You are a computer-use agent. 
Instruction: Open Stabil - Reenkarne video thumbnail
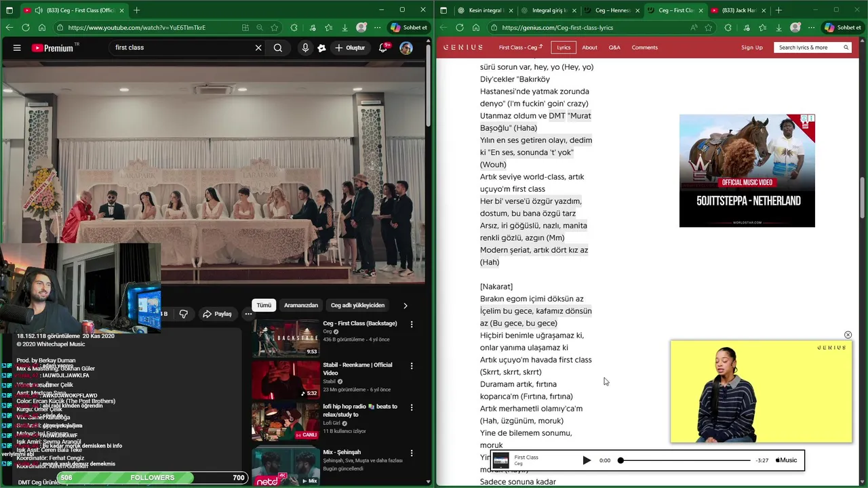point(285,380)
